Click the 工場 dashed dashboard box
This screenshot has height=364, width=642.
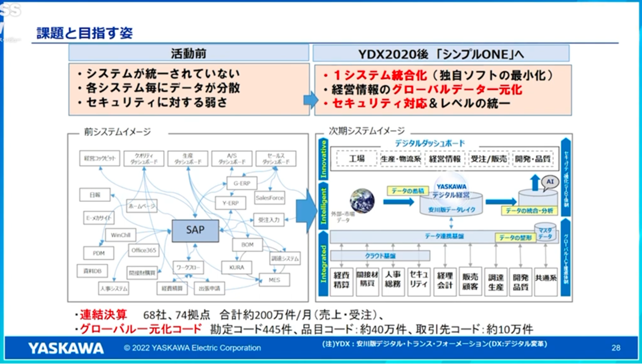tap(357, 159)
